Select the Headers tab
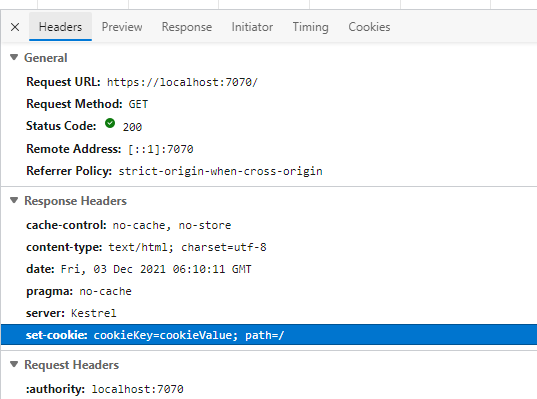537x399 pixels. 60,27
